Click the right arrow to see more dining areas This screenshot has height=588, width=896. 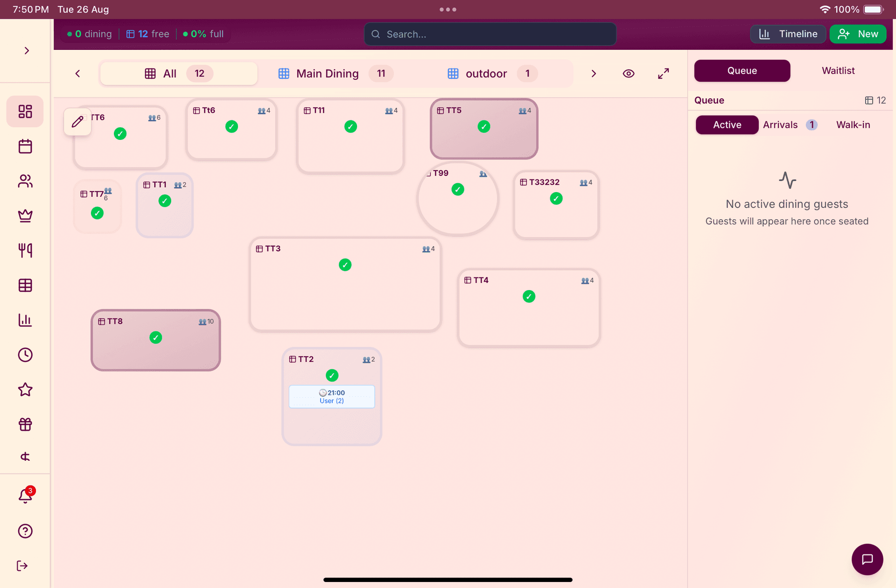pyautogui.click(x=594, y=73)
